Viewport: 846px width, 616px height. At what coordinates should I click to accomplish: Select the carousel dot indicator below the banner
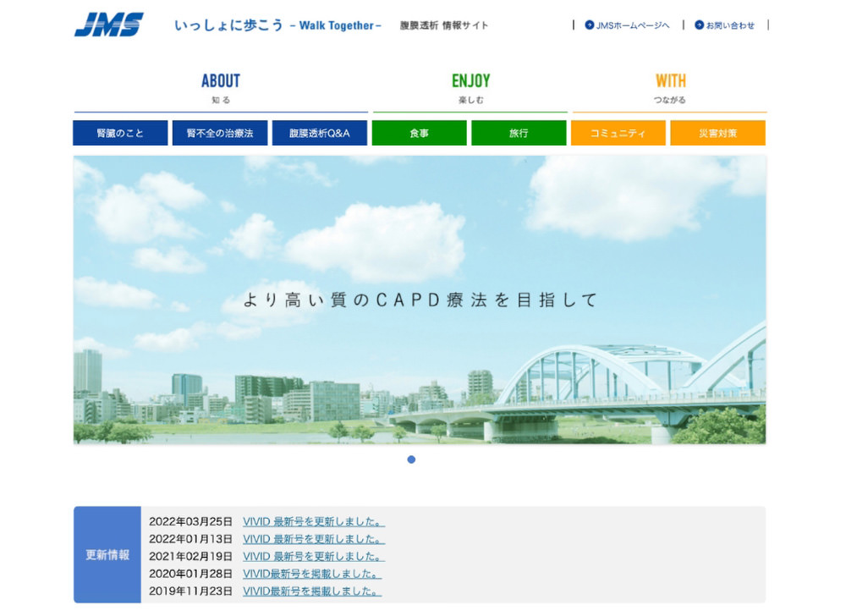pos(411,459)
